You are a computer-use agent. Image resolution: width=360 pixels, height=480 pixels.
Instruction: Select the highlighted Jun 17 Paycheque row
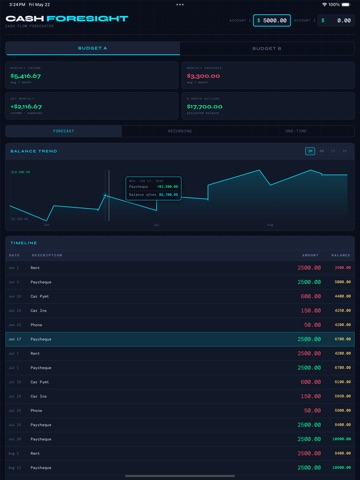tap(180, 339)
